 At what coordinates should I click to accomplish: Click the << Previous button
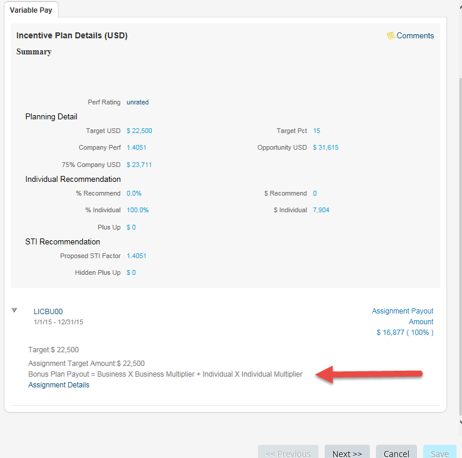tap(288, 453)
